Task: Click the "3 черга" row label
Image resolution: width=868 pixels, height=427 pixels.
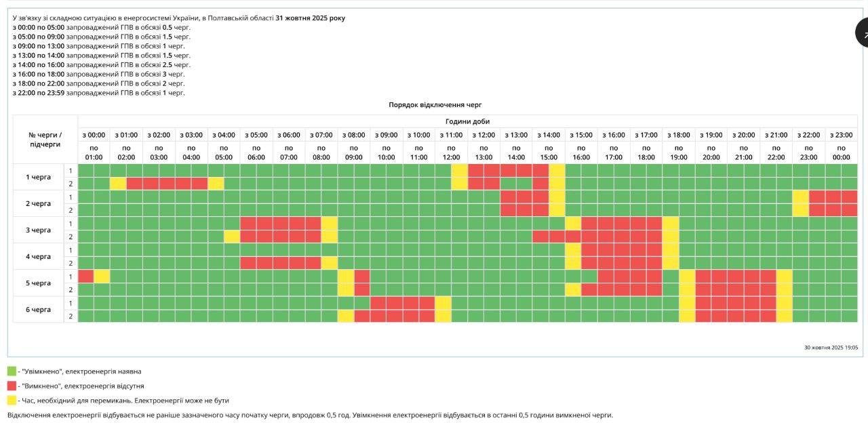Action: [38, 230]
